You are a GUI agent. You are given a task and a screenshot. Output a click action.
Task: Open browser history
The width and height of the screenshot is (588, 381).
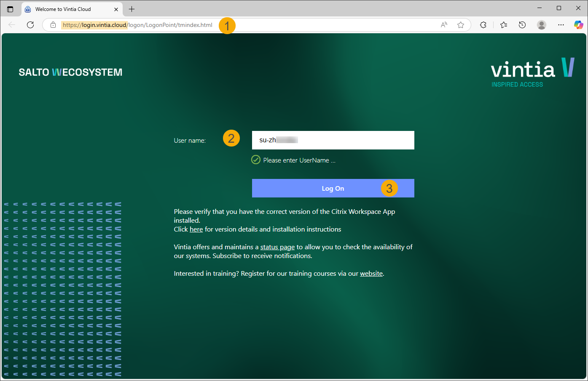tap(522, 25)
